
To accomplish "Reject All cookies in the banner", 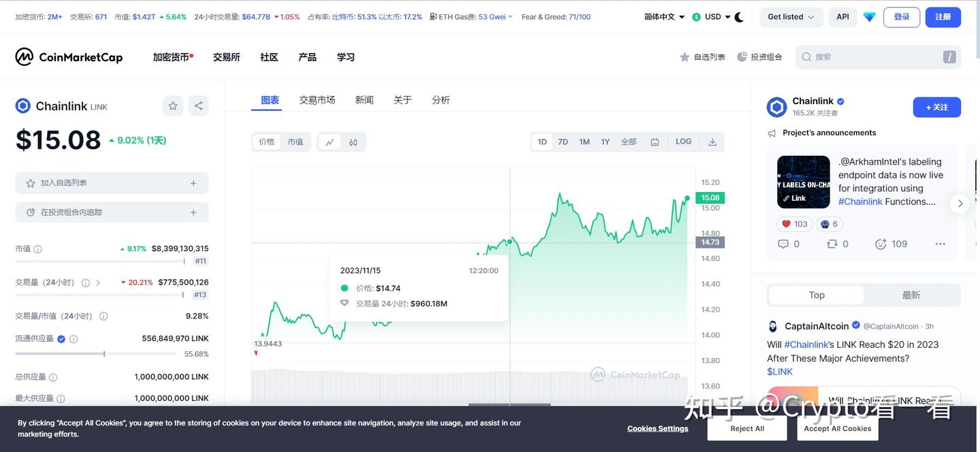I will (747, 428).
